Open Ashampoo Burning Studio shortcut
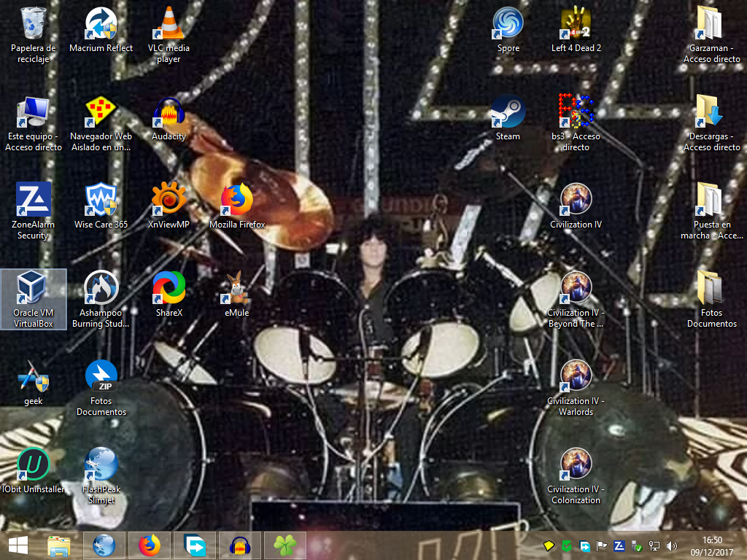747x560 pixels. click(x=101, y=299)
